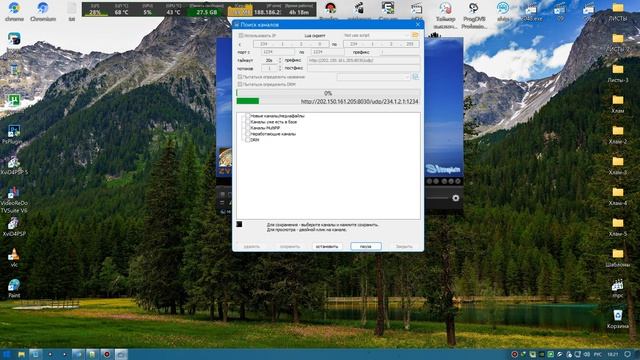Click the 0% overall progress bar
The height and width of the screenshot is (360, 640).
[328, 93]
